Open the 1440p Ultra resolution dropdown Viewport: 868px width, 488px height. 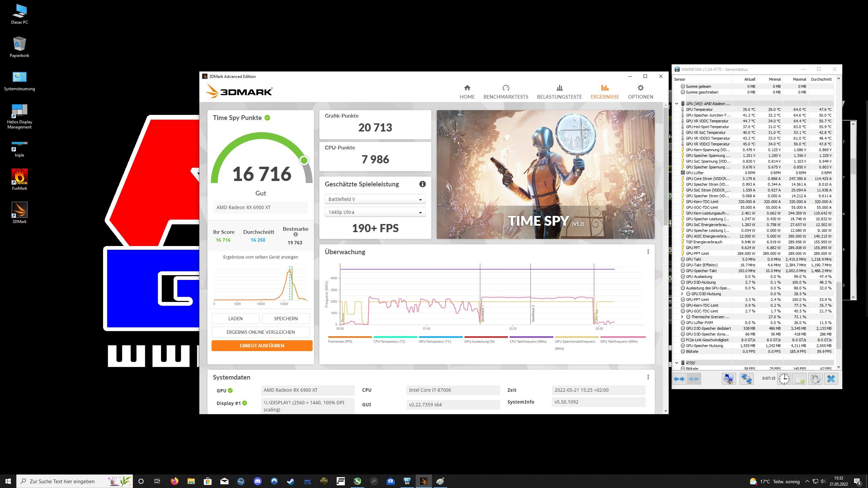[375, 212]
